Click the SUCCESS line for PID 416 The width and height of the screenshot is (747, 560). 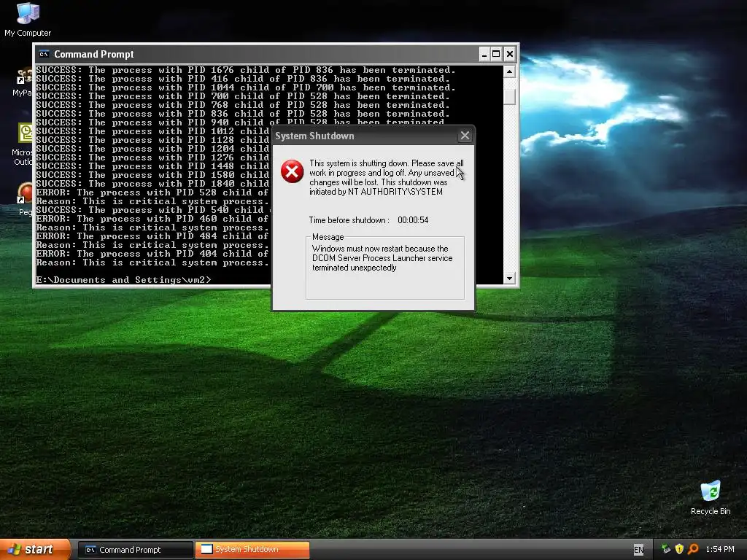click(x=243, y=79)
